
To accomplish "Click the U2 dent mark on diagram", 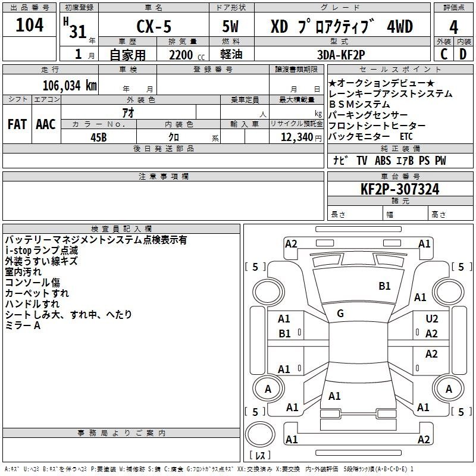I will point(432,319).
